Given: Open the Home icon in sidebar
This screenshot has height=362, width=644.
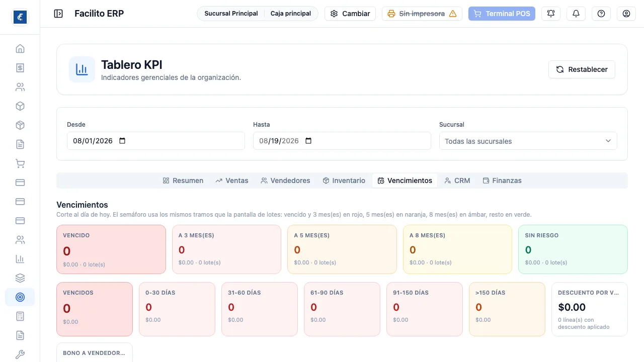Looking at the screenshot, I should (20, 49).
